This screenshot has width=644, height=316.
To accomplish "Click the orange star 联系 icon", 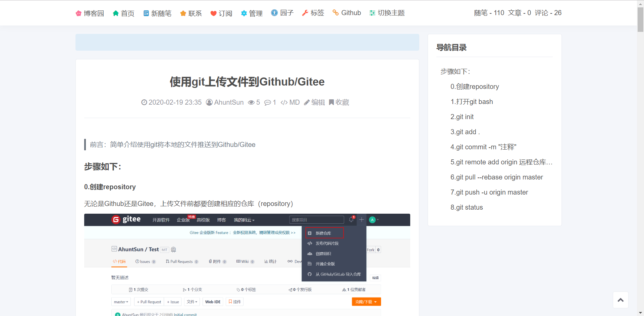I will 183,13.
